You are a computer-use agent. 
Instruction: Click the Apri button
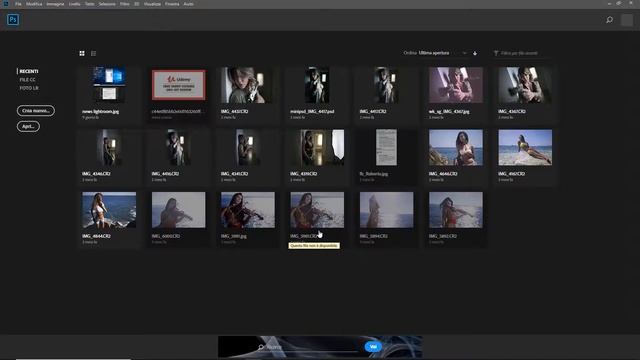coord(28,127)
